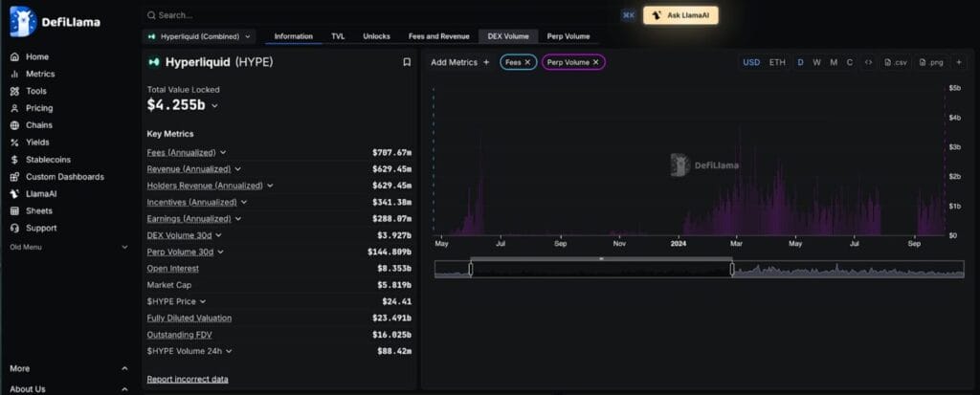
Task: Click the Open Interest label
Action: pyautogui.click(x=172, y=269)
